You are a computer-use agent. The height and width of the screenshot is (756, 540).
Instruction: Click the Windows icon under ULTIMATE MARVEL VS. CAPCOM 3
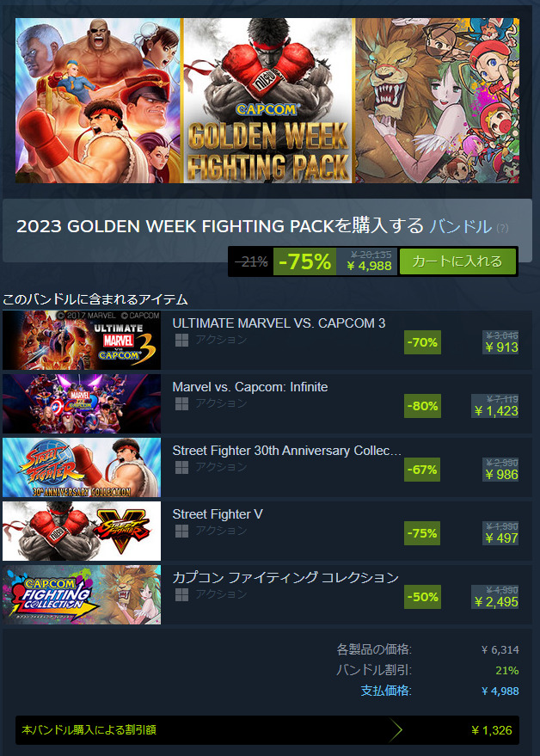[181, 341]
